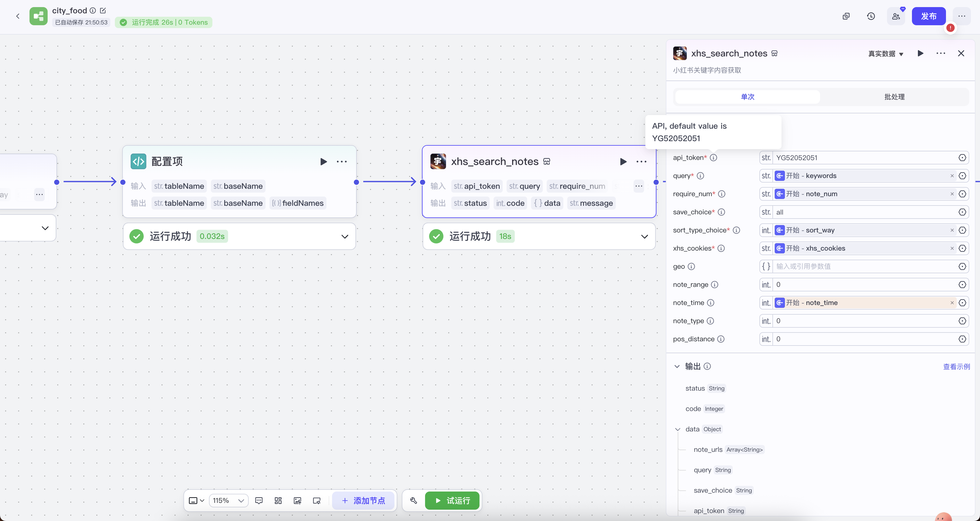Remove 开始 - keywords reference from query
The image size is (980, 521).
click(x=952, y=176)
